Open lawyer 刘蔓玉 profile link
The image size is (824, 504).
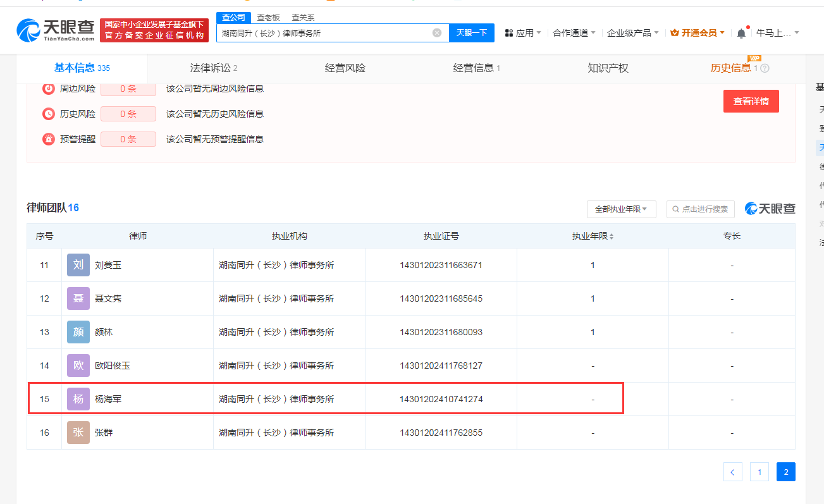108,265
